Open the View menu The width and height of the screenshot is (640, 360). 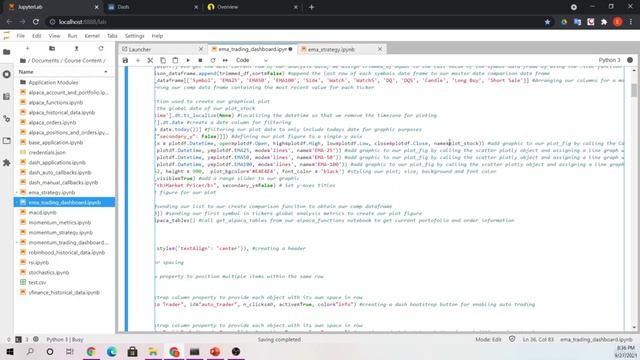54,36
